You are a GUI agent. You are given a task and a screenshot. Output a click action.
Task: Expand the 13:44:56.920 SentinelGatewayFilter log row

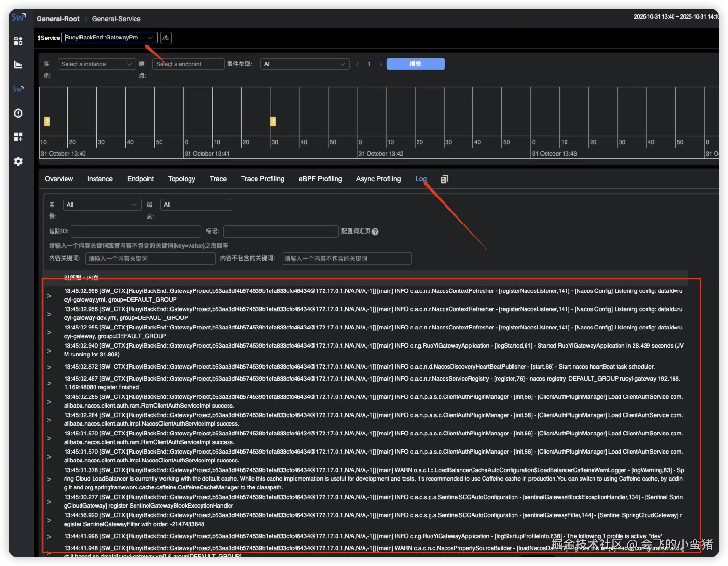[49, 520]
